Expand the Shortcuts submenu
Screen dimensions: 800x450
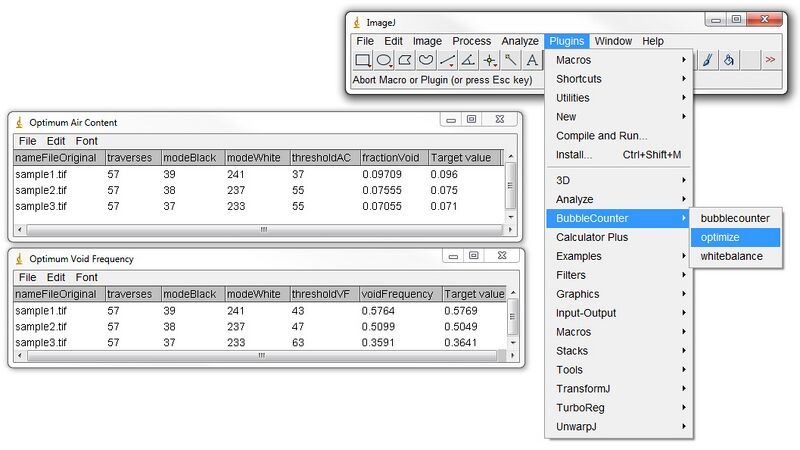pyautogui.click(x=618, y=79)
